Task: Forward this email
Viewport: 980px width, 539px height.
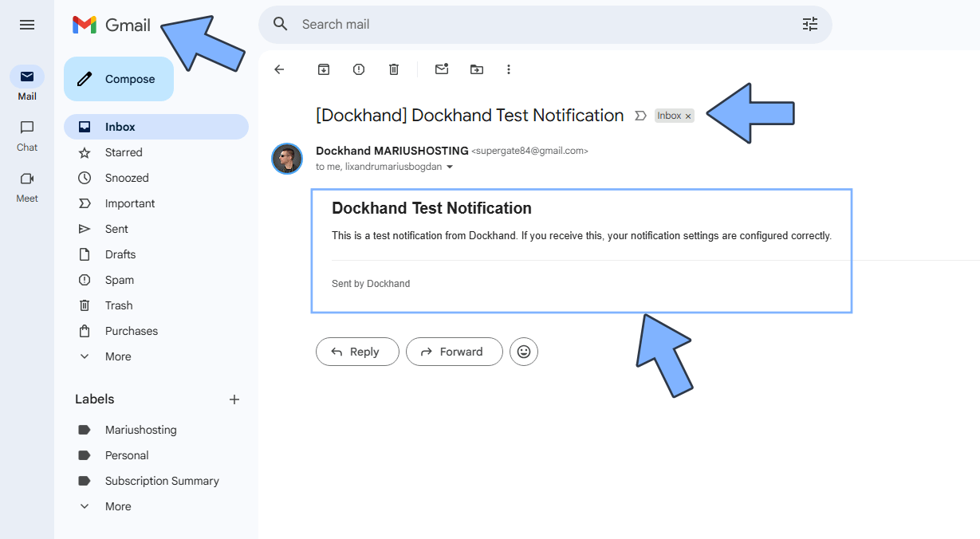Action: tap(454, 352)
